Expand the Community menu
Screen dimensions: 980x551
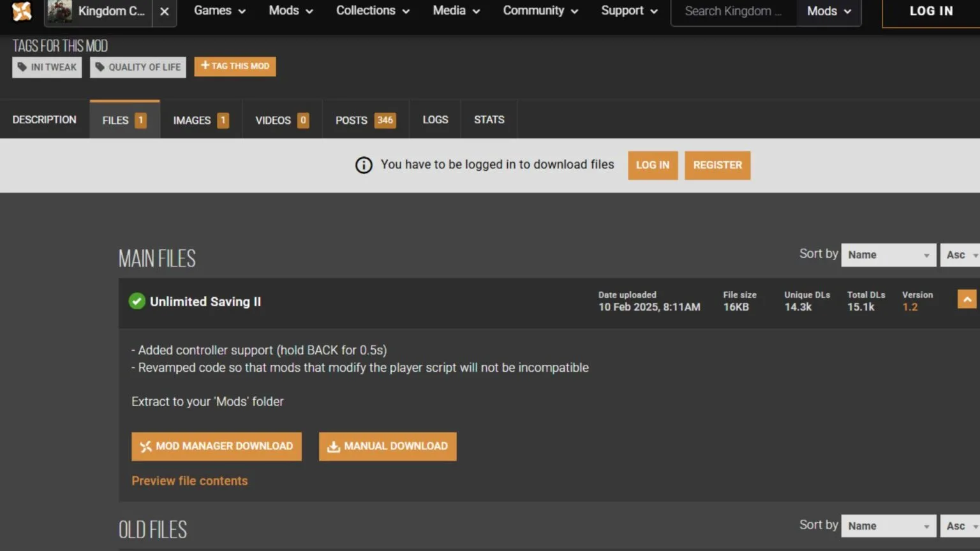click(x=540, y=11)
